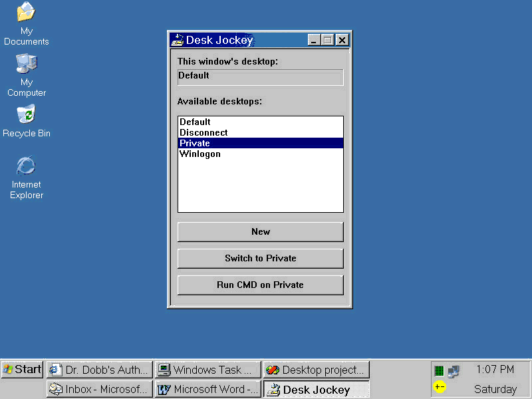The height and width of the screenshot is (399, 532).
Task: Switch to Inbox - Microsoft taskbar button
Action: tap(99, 389)
